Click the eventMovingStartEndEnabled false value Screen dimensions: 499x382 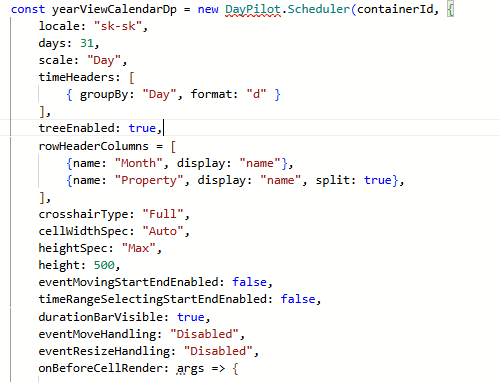pyautogui.click(x=249, y=282)
